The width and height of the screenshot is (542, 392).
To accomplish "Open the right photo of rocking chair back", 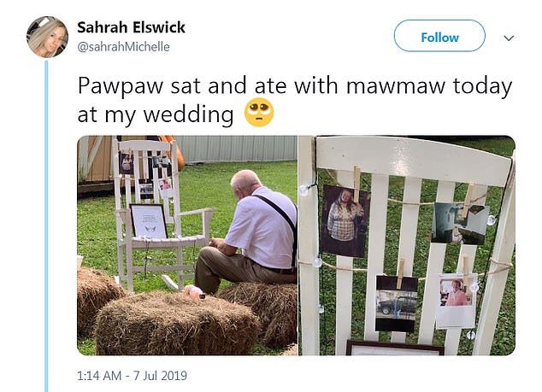I will tap(407, 245).
